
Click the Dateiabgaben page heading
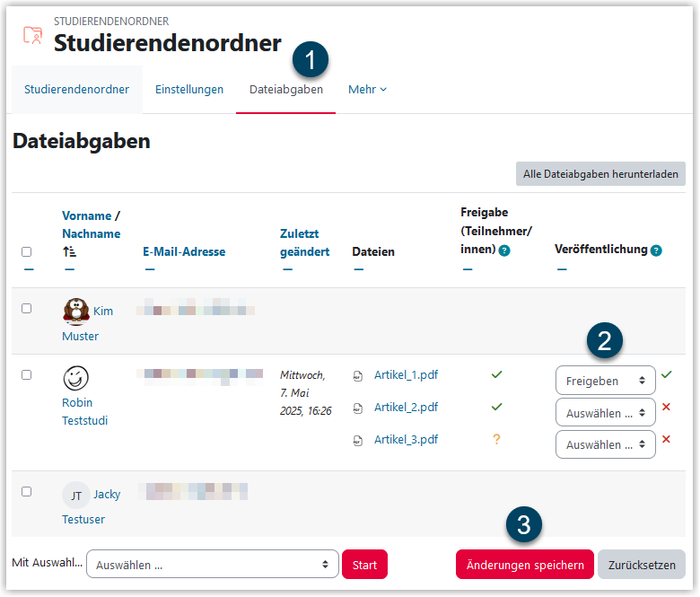(82, 142)
